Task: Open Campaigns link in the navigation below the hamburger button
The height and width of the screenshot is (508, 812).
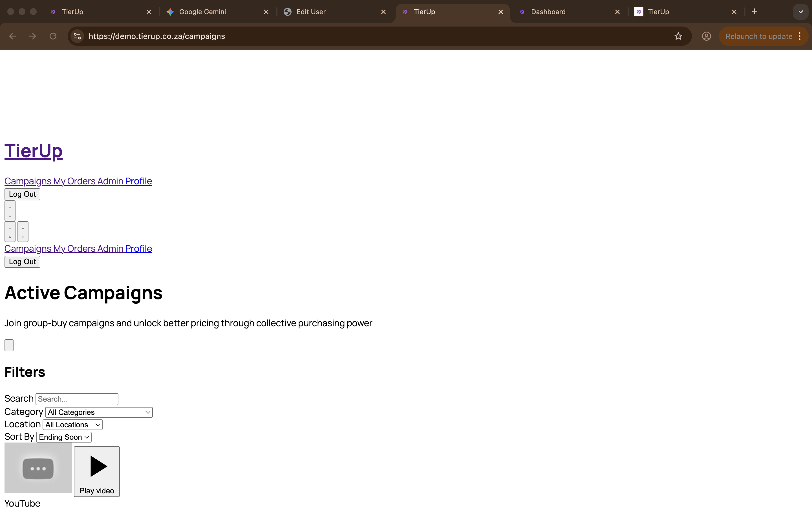Action: point(28,249)
